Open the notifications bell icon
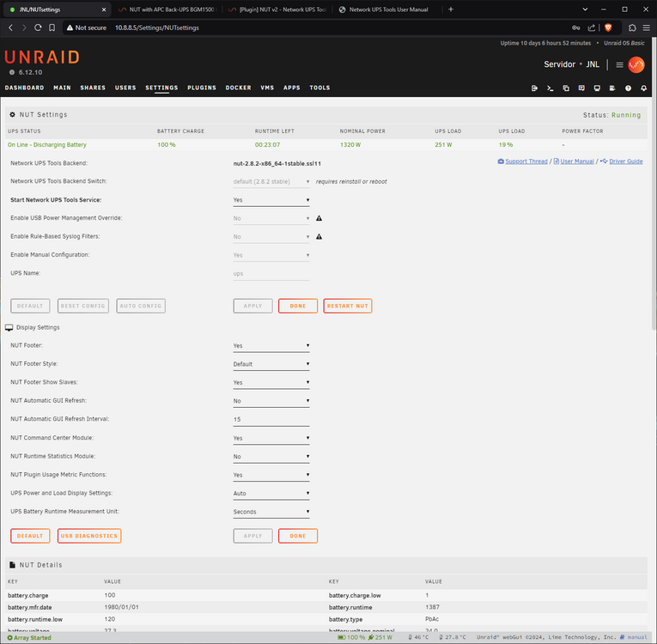 coord(643,88)
